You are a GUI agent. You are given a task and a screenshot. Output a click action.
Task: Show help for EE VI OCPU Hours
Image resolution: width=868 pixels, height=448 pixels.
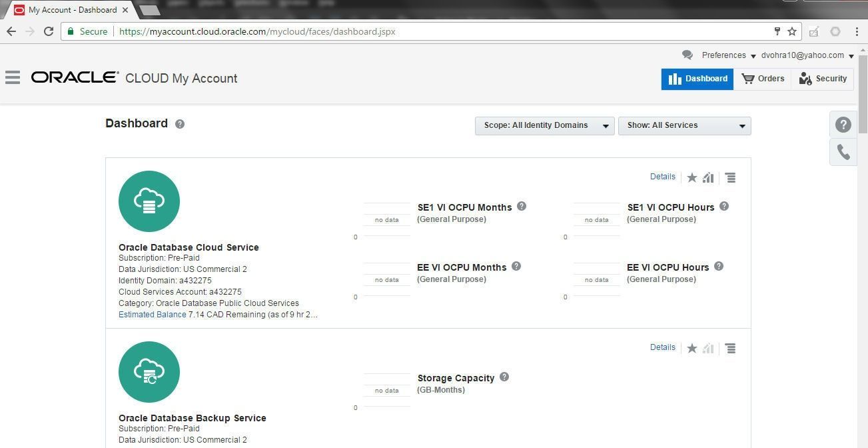coord(719,267)
